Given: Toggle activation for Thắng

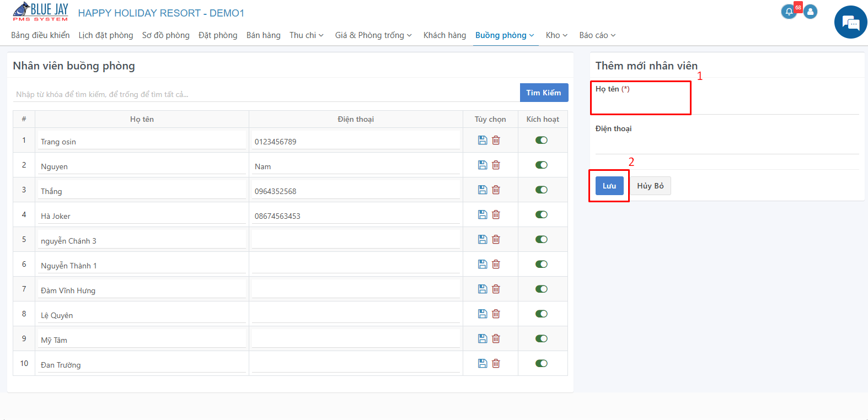Looking at the screenshot, I should point(542,190).
